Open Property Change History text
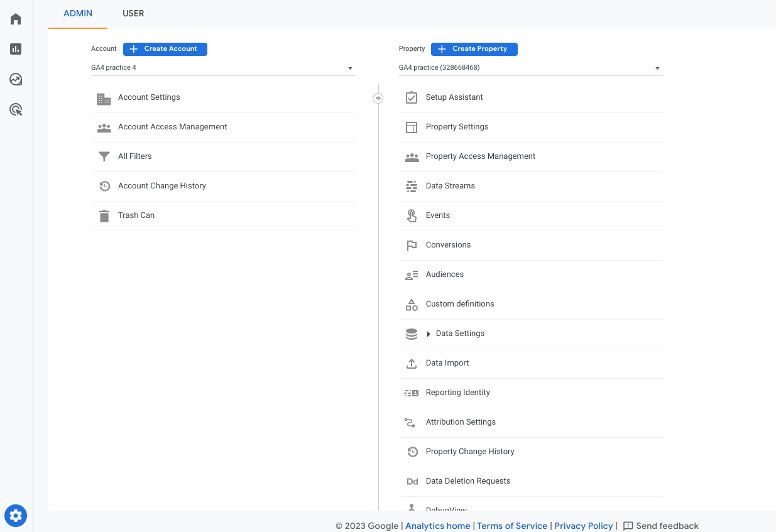This screenshot has height=532, width=776. (470, 452)
